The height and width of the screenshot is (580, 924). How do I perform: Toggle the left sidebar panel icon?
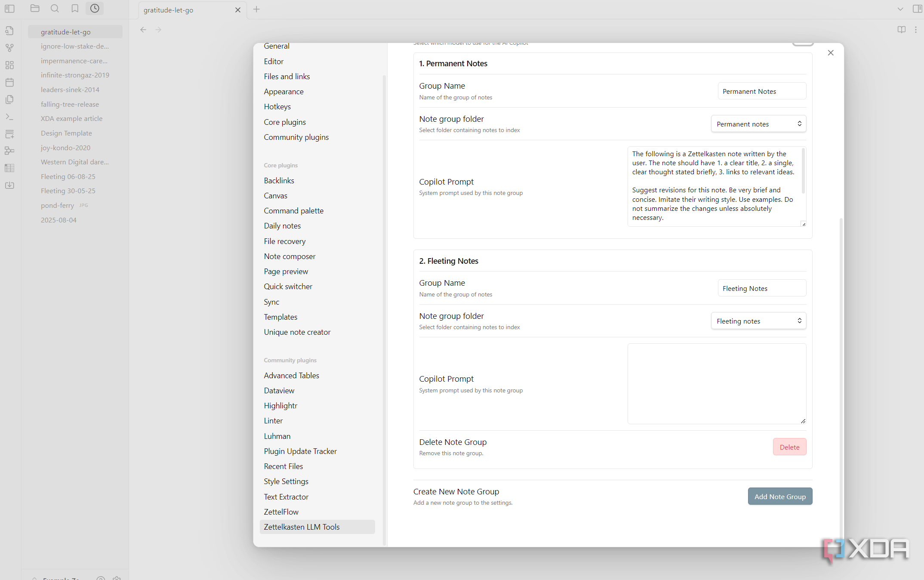click(9, 9)
